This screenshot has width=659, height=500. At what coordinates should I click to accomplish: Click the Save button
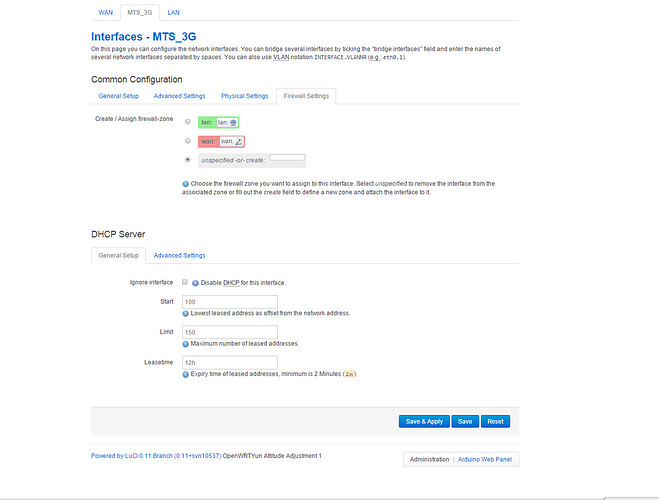465,421
